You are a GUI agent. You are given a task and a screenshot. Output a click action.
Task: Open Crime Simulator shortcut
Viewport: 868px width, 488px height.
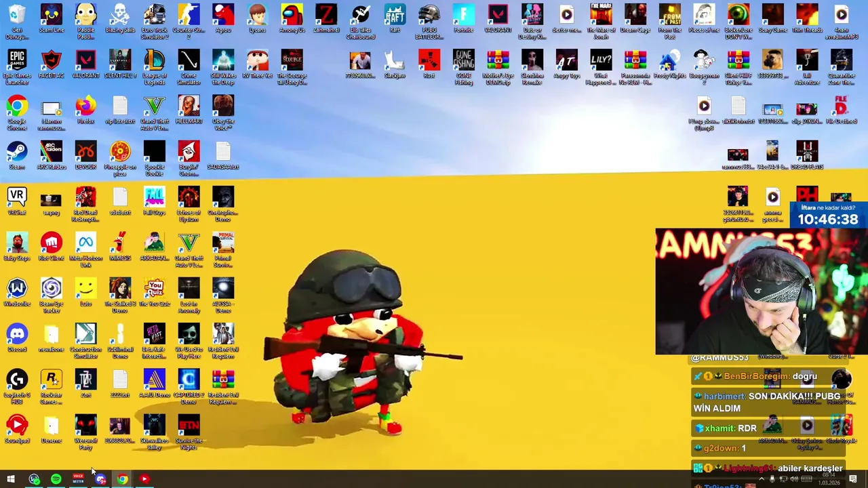(x=189, y=67)
